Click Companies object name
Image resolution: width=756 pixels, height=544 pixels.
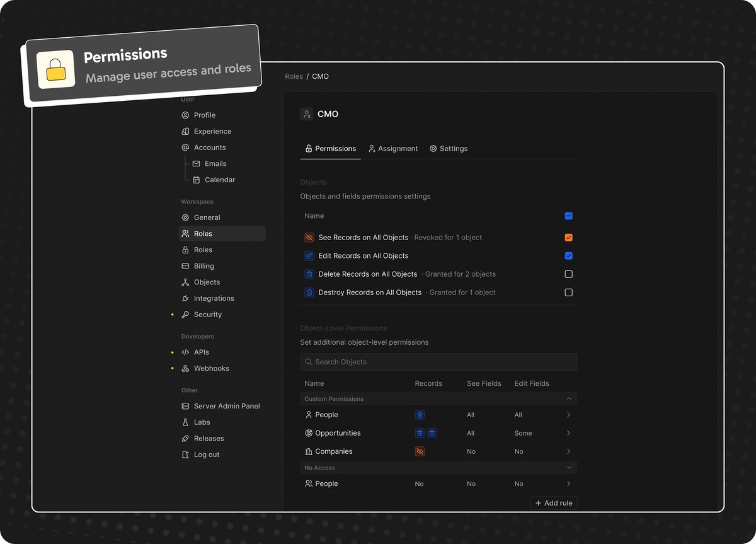tap(334, 451)
